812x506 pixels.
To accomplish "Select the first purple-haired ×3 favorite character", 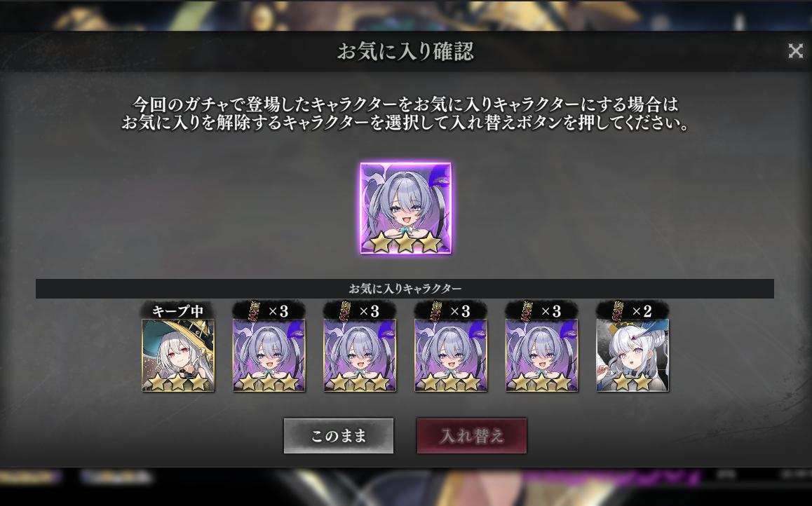I will click(269, 355).
